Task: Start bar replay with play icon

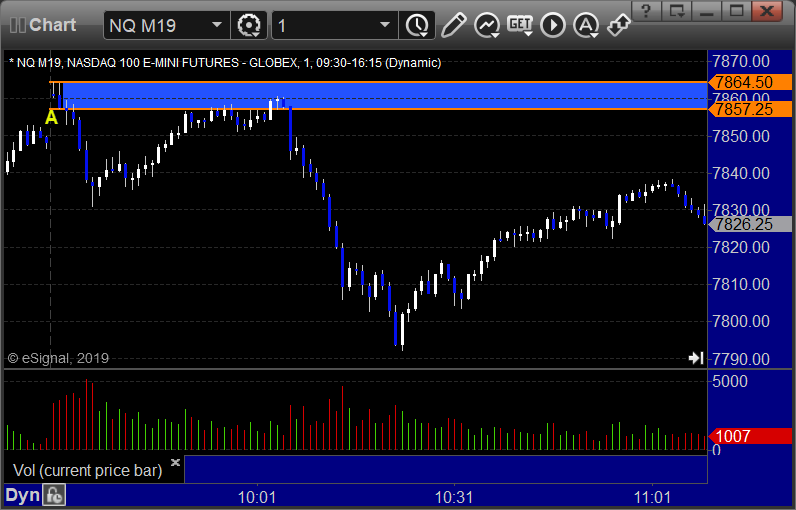Action: 553,25
